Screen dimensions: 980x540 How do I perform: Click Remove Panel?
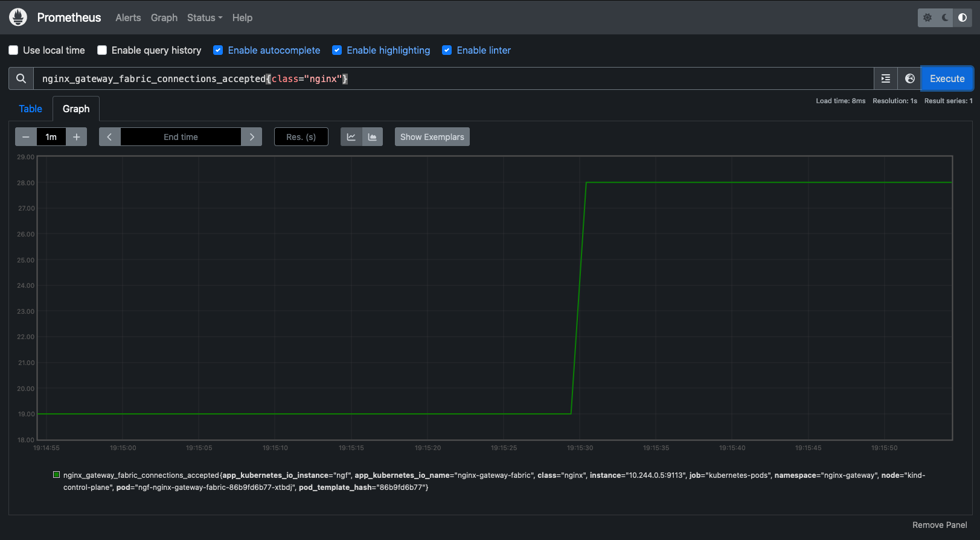(x=940, y=525)
